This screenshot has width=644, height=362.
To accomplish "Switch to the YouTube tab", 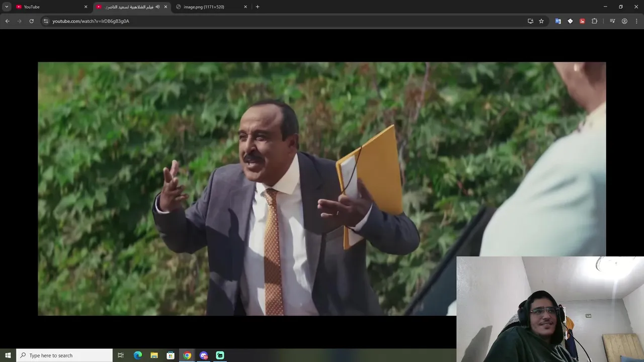I will point(51,7).
